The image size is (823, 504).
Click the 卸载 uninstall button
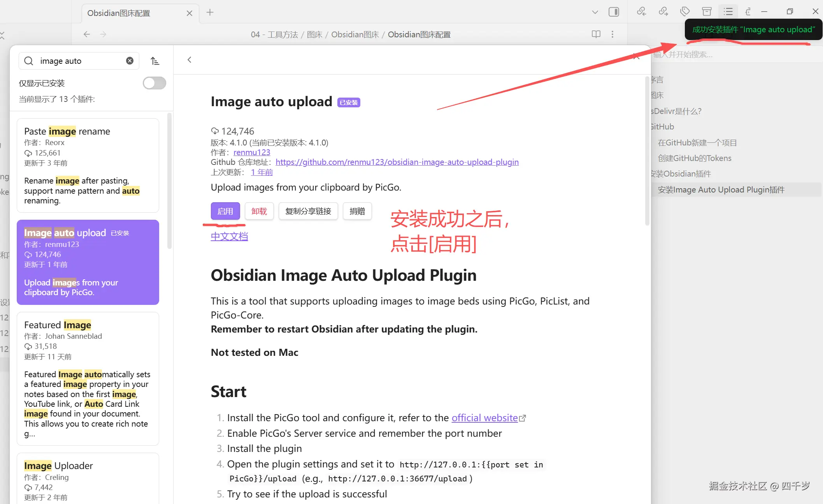[259, 211]
